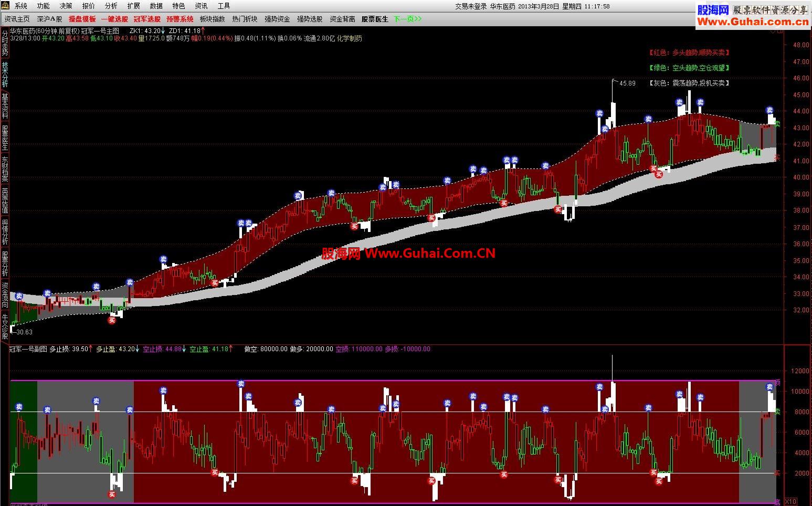This screenshot has width=812, height=506.
Task: Open the 预警系统 toolbar button
Action: [x=180, y=19]
